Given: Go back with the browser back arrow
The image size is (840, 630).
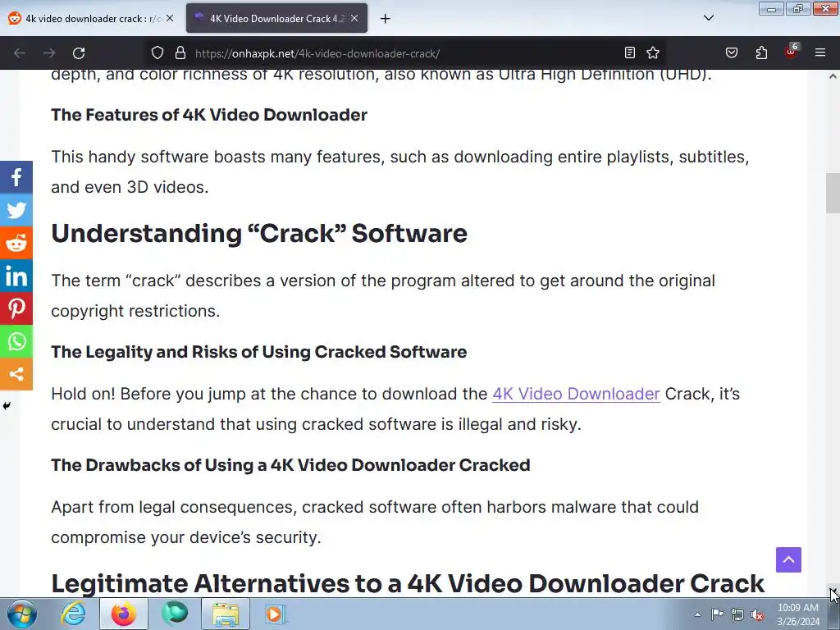Looking at the screenshot, I should pos(20,53).
